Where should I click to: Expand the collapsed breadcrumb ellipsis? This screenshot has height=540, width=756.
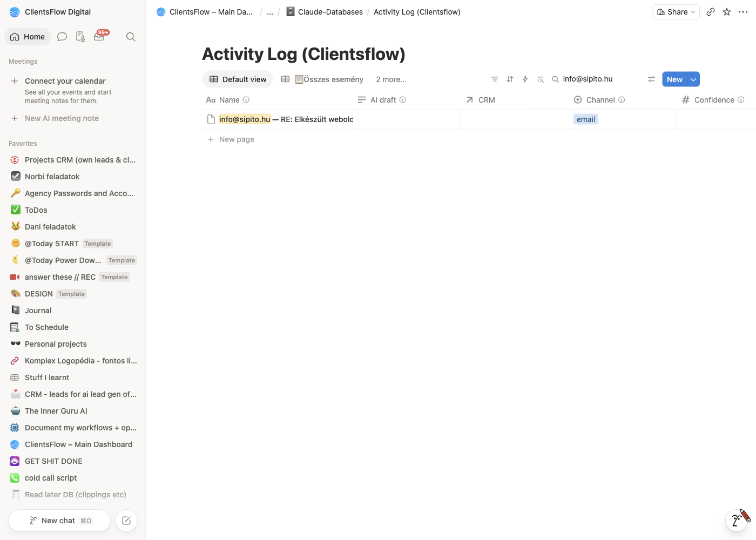270,12
